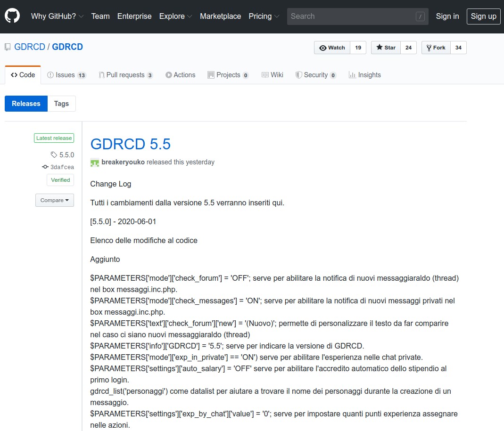The width and height of the screenshot is (504, 431).
Task: Click Sign in
Action: pos(447,16)
